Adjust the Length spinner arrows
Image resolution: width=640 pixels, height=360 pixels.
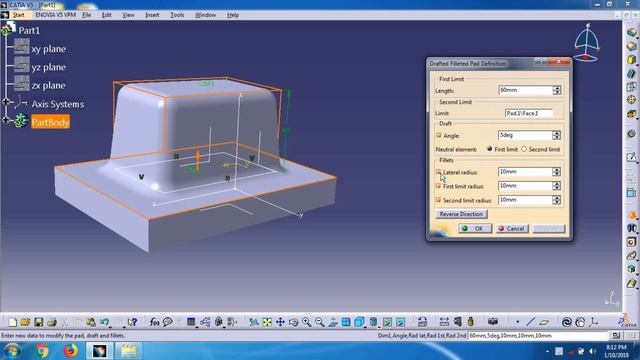(557, 90)
